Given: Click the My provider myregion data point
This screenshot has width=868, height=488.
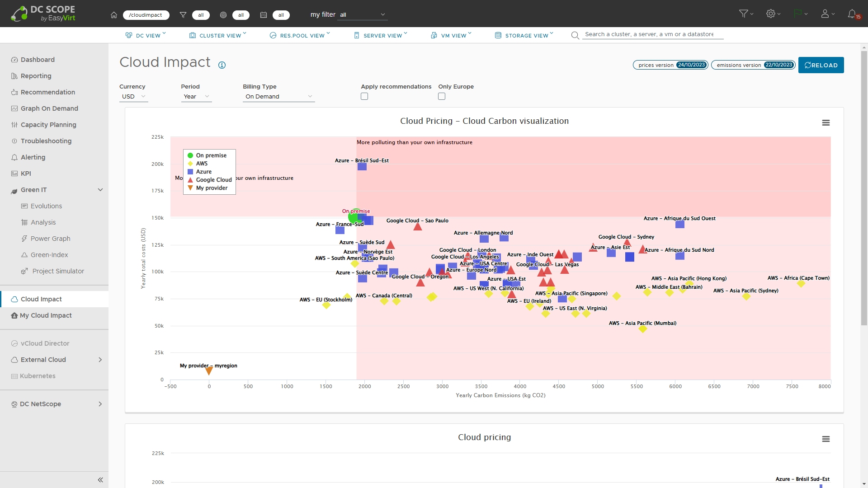Looking at the screenshot, I should (x=209, y=371).
